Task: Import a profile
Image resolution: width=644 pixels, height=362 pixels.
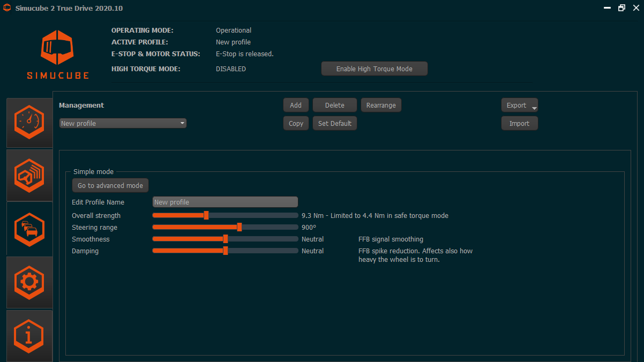Action: [520, 123]
